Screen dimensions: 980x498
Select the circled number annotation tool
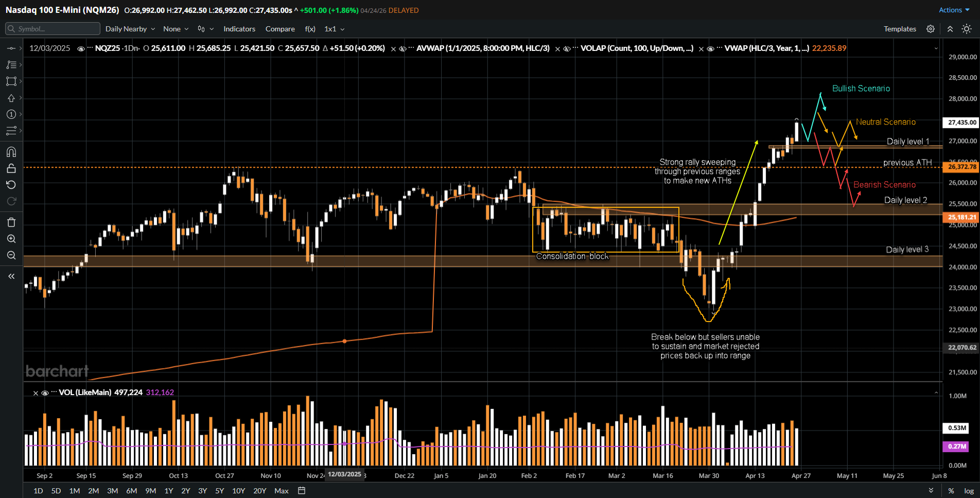tap(11, 114)
